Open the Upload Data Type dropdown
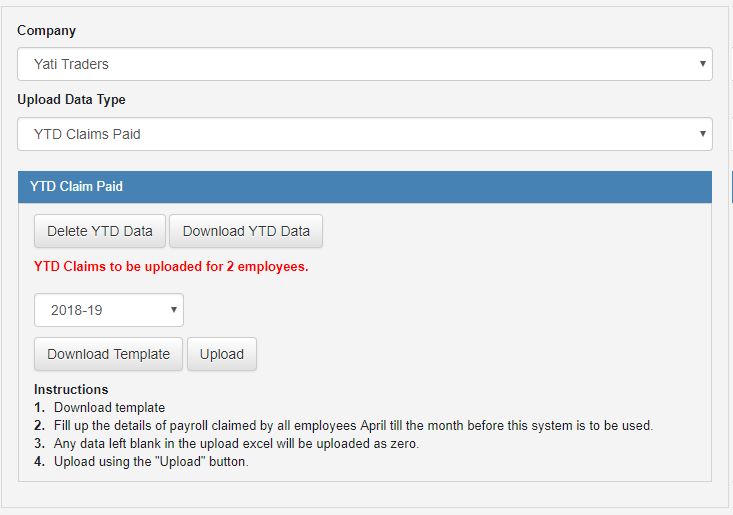The image size is (733, 515). (x=365, y=134)
